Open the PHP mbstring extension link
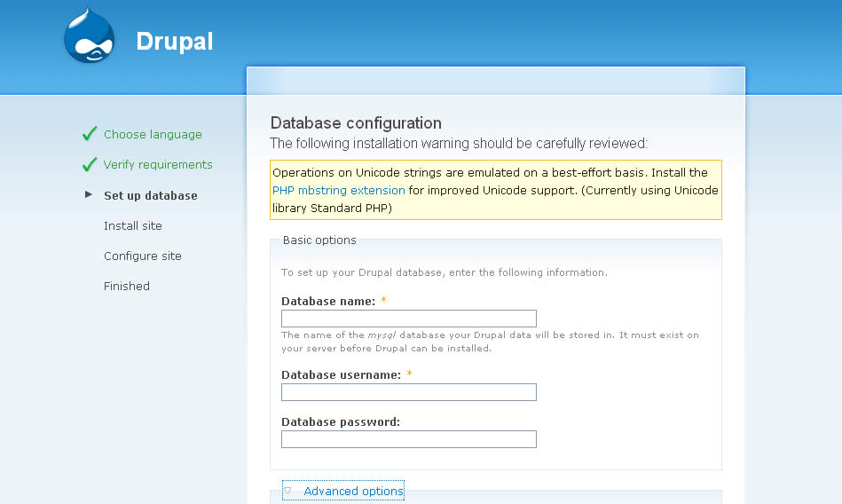The height and width of the screenshot is (504, 842). [339, 190]
